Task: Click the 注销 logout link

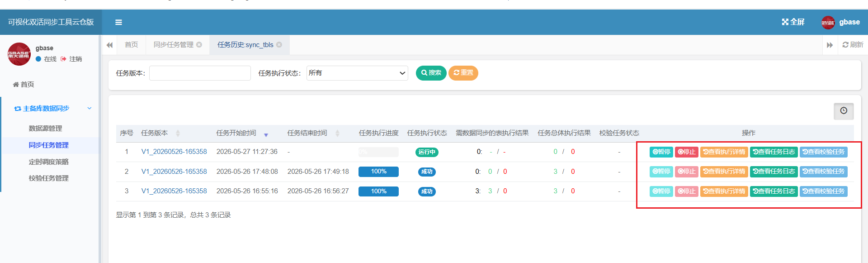Action: tap(71, 59)
